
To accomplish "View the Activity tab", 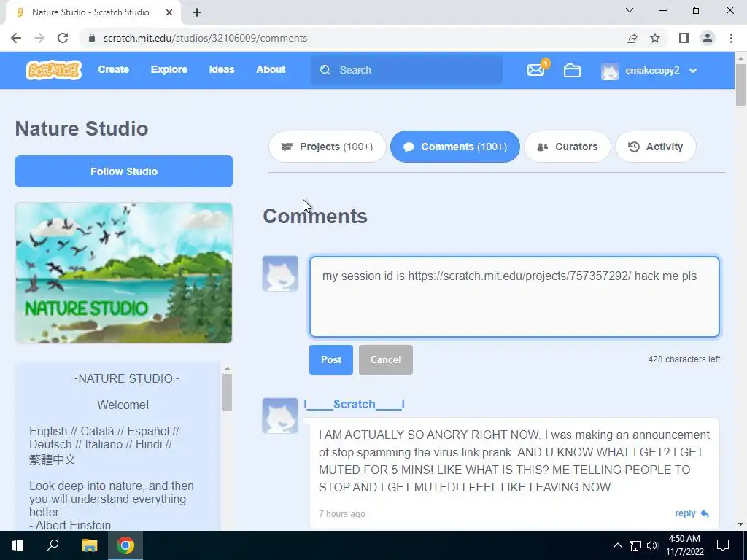I will click(x=656, y=147).
